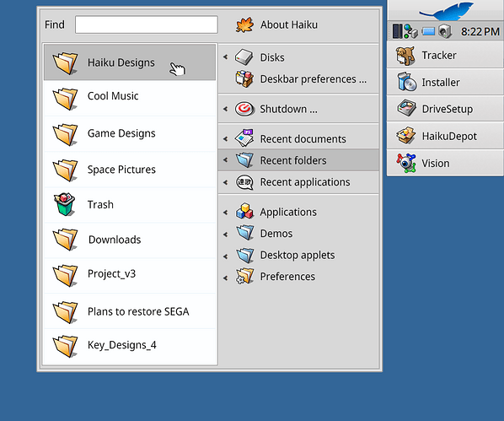Expand the Preferences submenu arrow

(225, 278)
